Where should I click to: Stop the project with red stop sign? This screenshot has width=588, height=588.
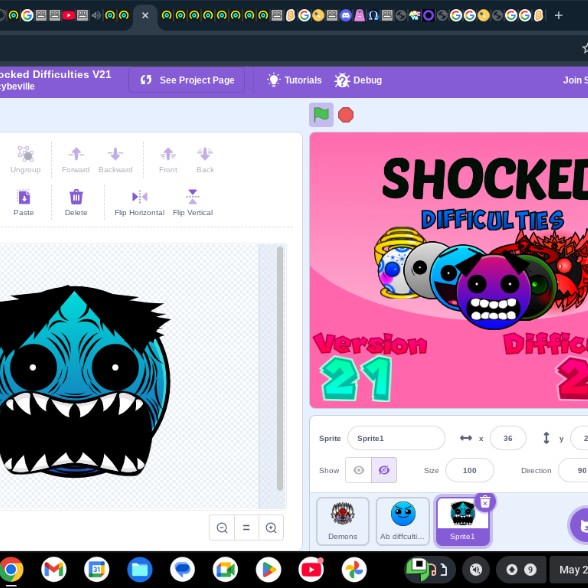345,115
